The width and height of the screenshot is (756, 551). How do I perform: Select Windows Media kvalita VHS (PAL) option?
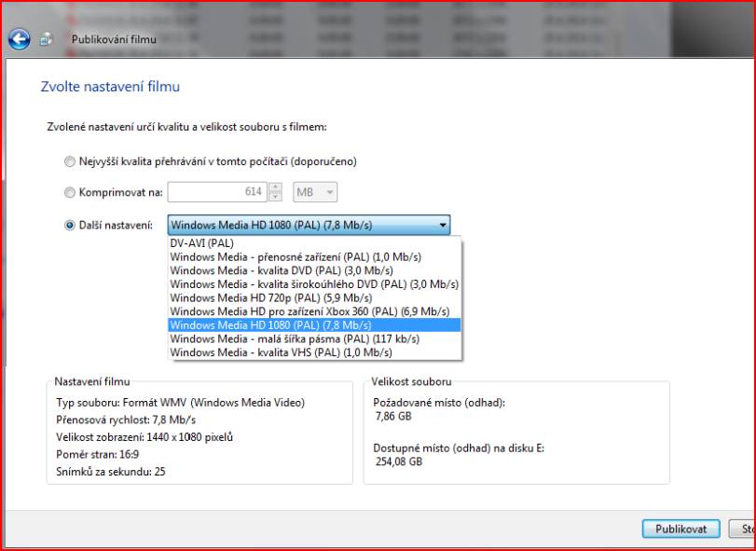[x=314, y=352]
